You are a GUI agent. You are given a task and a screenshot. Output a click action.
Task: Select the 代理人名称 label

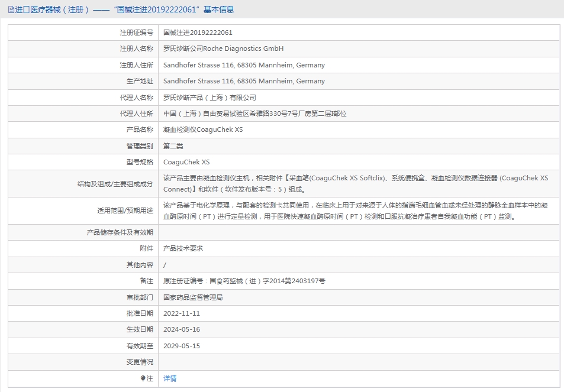click(x=137, y=98)
